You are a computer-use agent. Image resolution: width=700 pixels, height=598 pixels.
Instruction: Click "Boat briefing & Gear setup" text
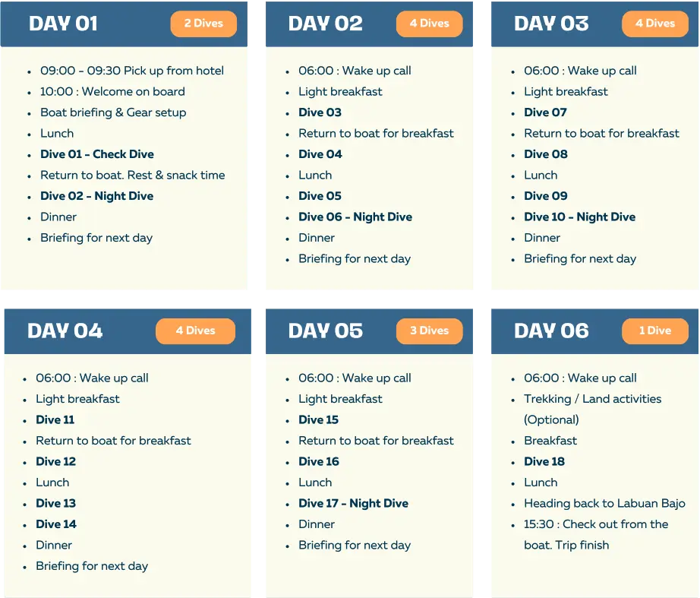click(113, 112)
